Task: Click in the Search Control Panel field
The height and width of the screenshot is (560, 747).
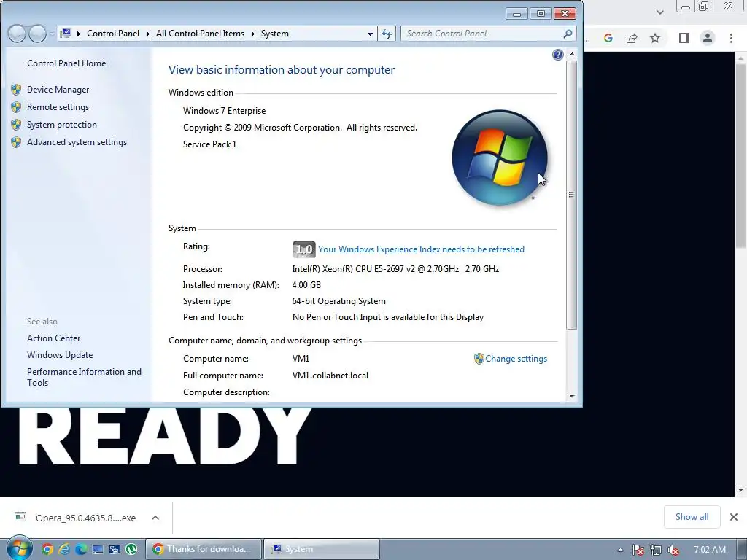Action: (481, 34)
